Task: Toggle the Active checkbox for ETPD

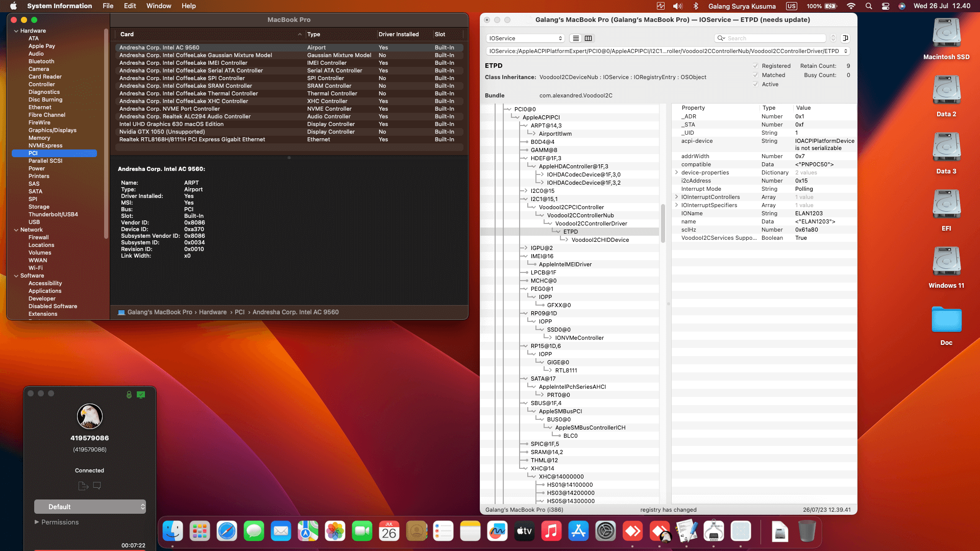Action: [756, 84]
